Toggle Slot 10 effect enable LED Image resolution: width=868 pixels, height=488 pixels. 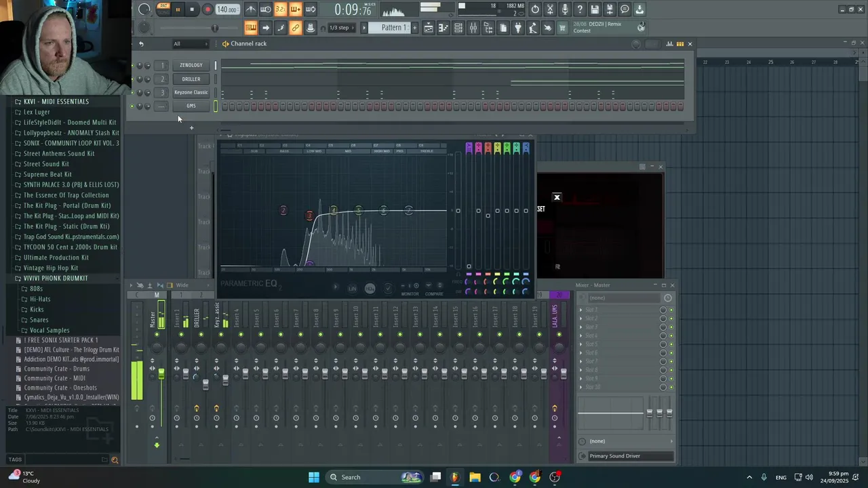pos(671,387)
